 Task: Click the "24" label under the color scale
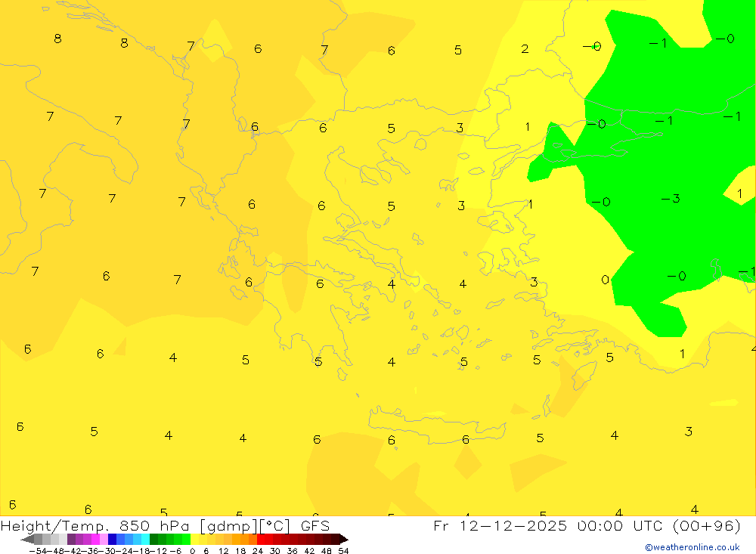point(258,551)
